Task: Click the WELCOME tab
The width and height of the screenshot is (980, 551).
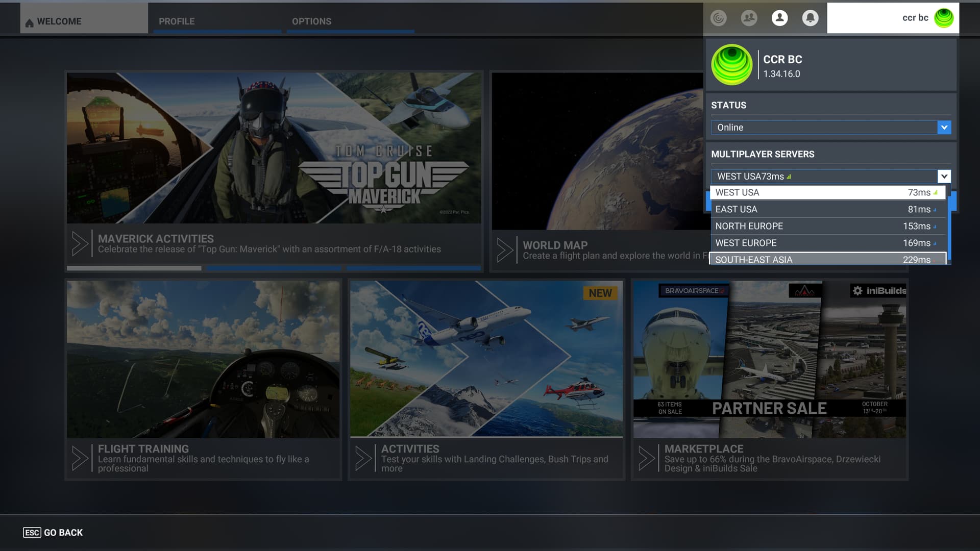Action: click(59, 21)
